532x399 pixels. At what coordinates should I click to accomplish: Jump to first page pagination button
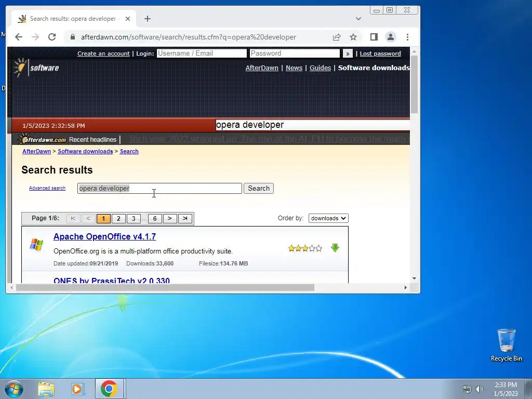(73, 219)
